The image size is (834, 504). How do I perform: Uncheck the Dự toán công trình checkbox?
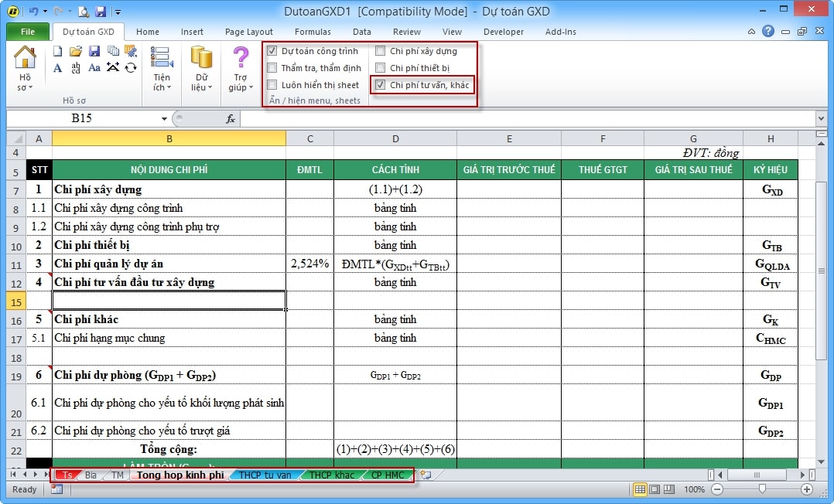pos(272,51)
